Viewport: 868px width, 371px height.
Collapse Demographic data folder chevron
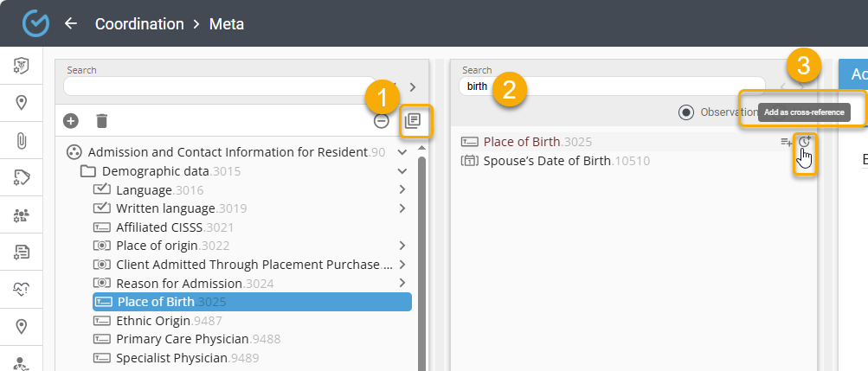tap(402, 171)
